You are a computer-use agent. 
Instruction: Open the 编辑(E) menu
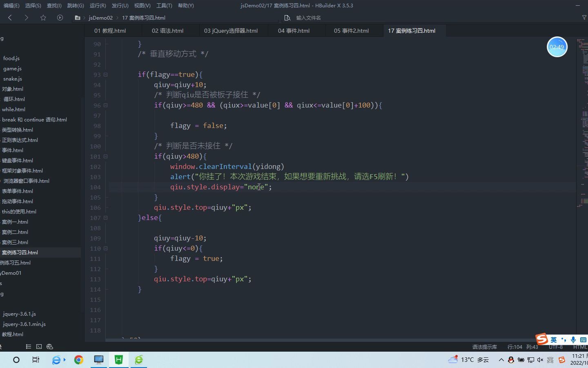point(11,5)
